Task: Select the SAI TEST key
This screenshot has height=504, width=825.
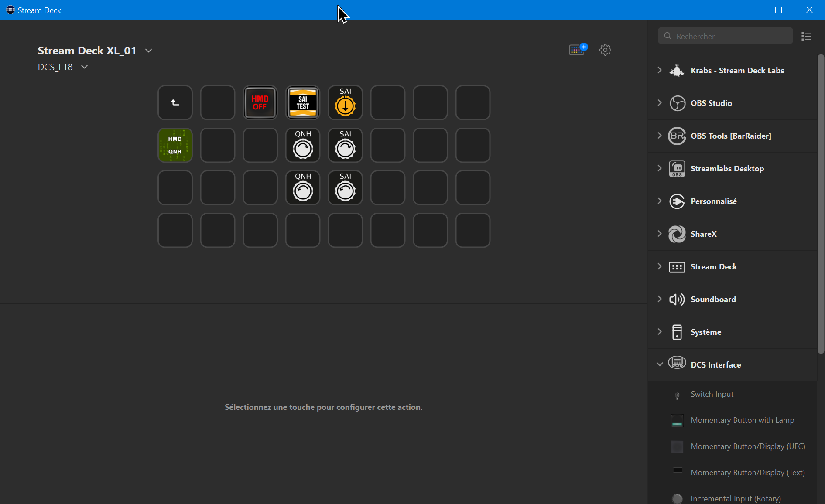Action: (303, 103)
